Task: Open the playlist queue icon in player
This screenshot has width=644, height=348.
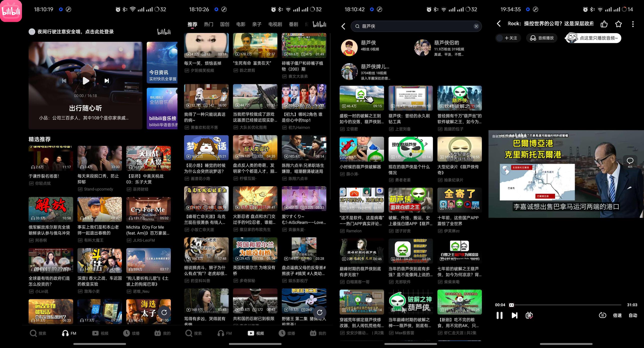Action: click(603, 315)
